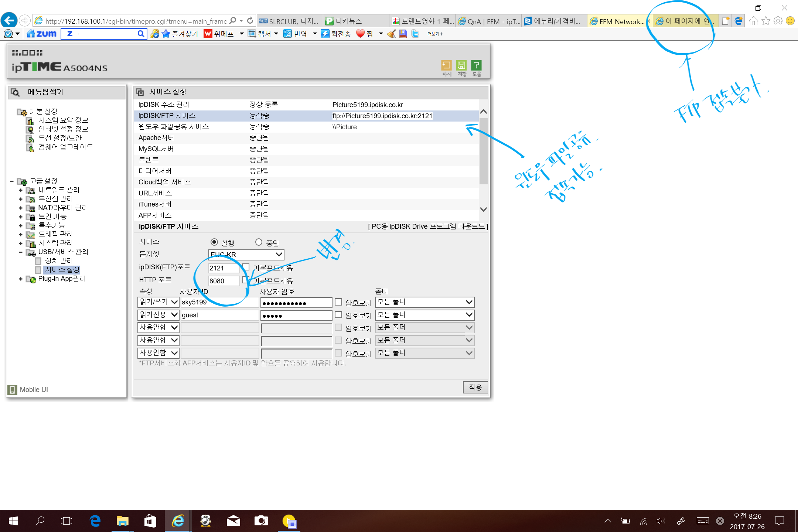Viewport: 798px width, 532px height.
Task: Refresh page using address bar reload icon
Action: point(250,21)
